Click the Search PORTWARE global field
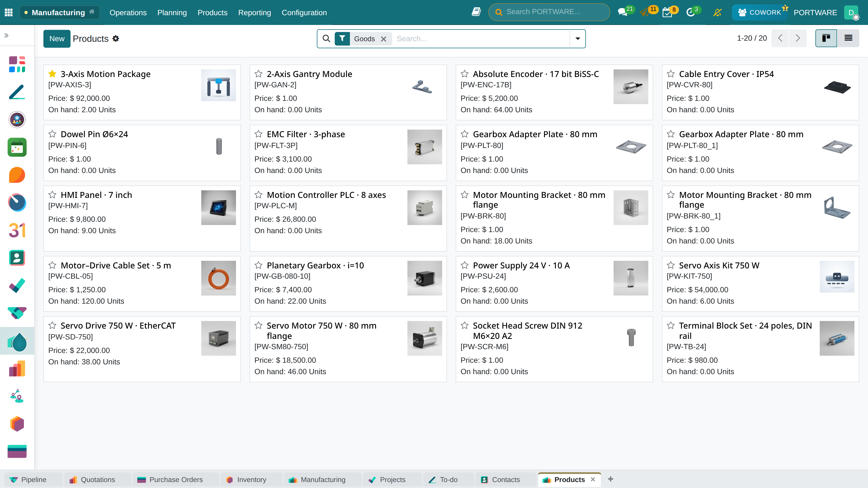The width and height of the screenshot is (868, 488). pos(549,12)
